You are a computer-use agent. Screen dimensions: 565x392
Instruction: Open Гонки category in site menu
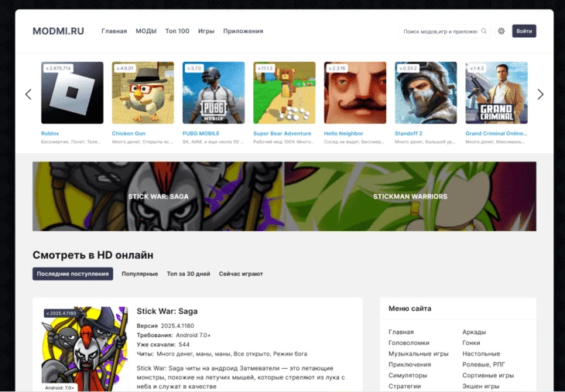(x=471, y=343)
